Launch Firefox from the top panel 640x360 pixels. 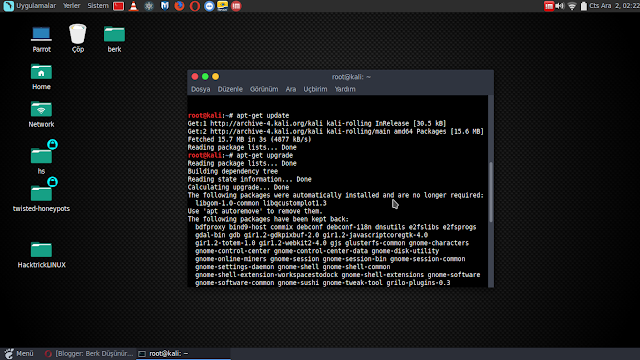[180, 6]
